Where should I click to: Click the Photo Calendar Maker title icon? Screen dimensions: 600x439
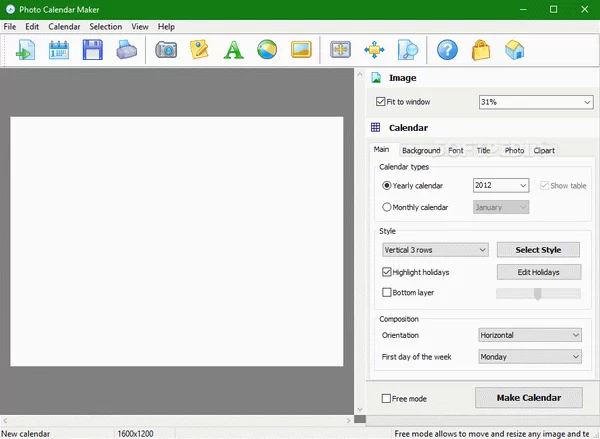tap(10, 10)
